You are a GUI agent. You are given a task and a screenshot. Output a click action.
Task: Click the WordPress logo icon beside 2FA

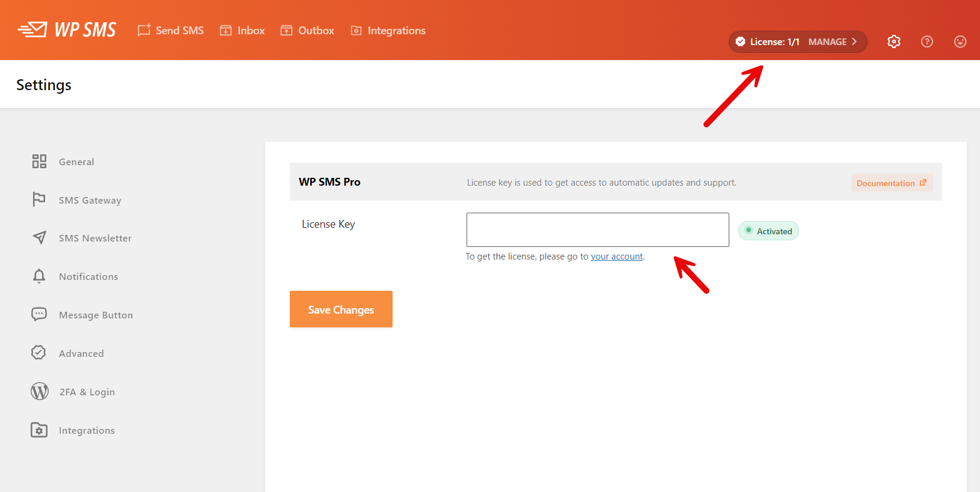coord(40,391)
